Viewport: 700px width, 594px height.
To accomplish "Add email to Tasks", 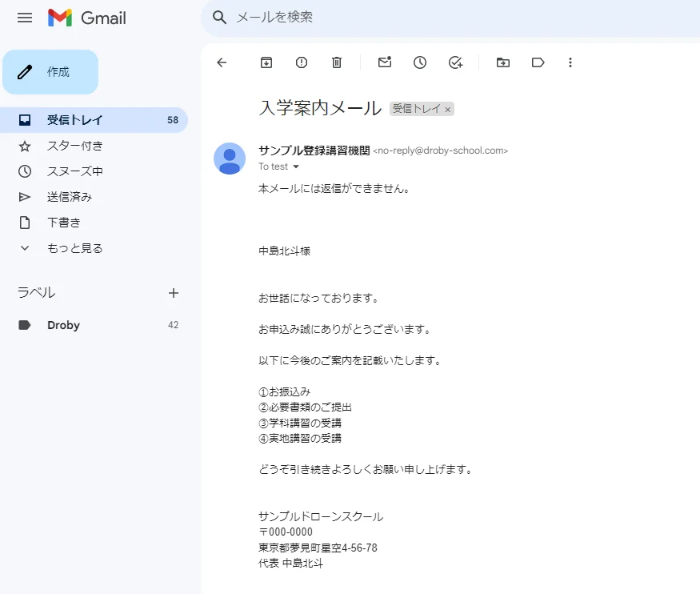I will click(x=456, y=62).
